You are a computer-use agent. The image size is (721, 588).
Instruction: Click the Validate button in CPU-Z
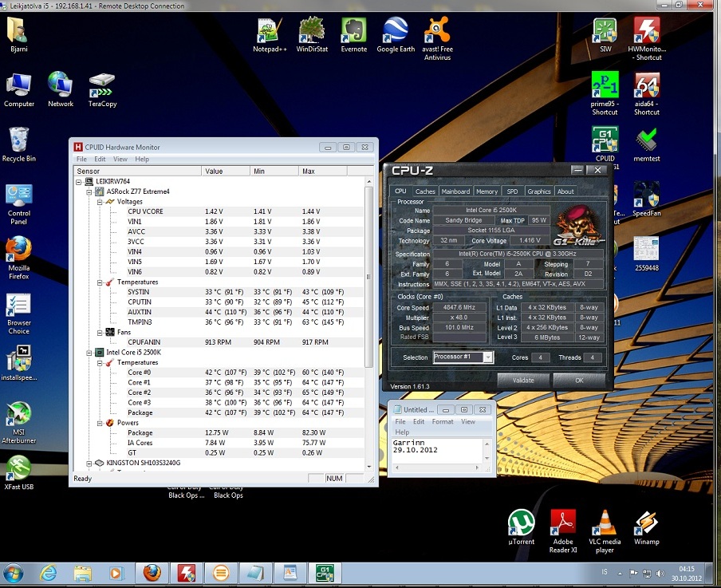tap(523, 381)
